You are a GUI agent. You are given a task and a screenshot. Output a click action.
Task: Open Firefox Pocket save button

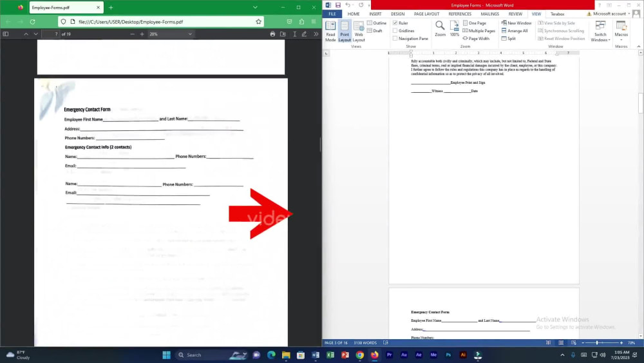pos(290,22)
